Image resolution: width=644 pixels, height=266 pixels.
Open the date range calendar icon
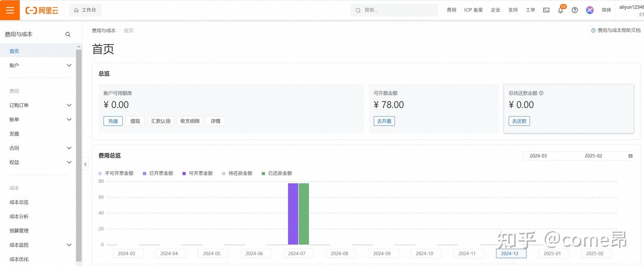coord(631,156)
